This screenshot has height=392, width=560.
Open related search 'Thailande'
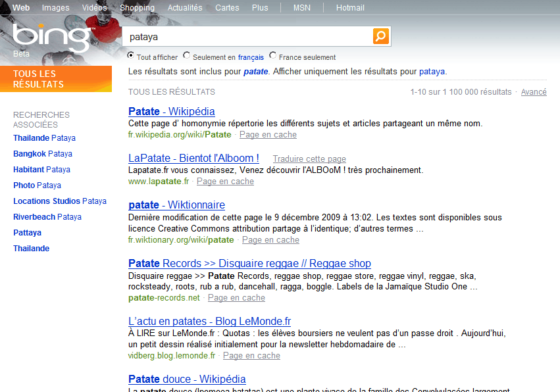(32, 248)
